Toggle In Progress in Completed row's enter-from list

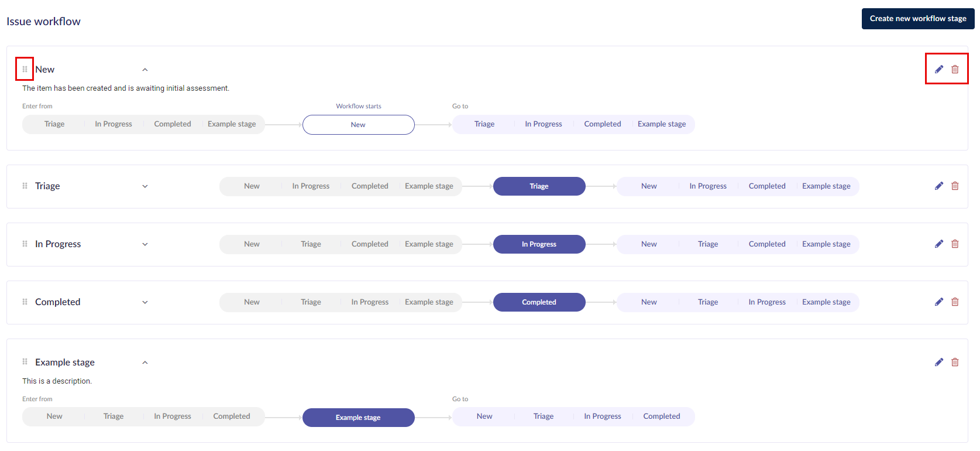[370, 302]
